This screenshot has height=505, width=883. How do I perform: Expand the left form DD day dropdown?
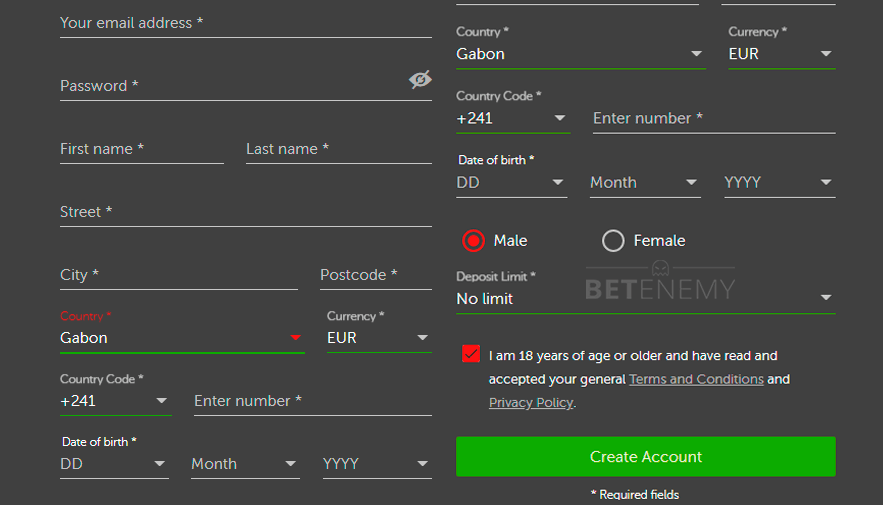pos(114,464)
